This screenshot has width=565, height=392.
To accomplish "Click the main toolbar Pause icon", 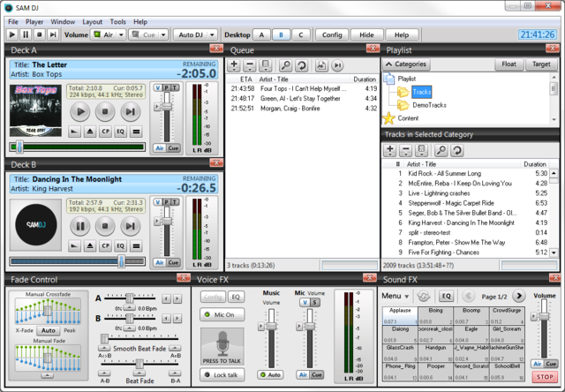I will (x=26, y=34).
